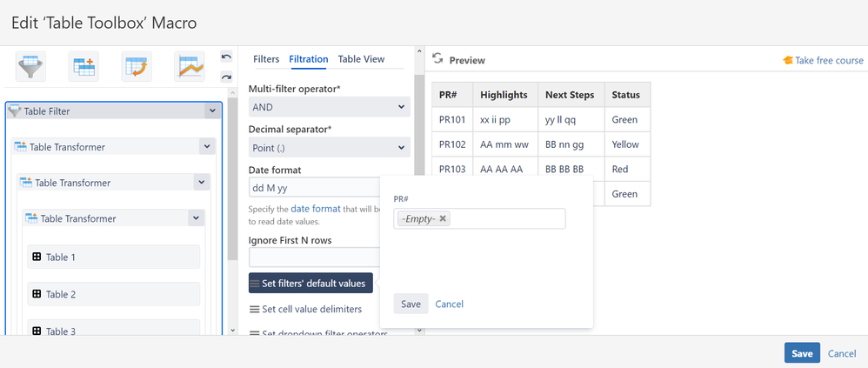Click Cancel in the PR# popup
This screenshot has width=868, height=368.
[x=449, y=304]
